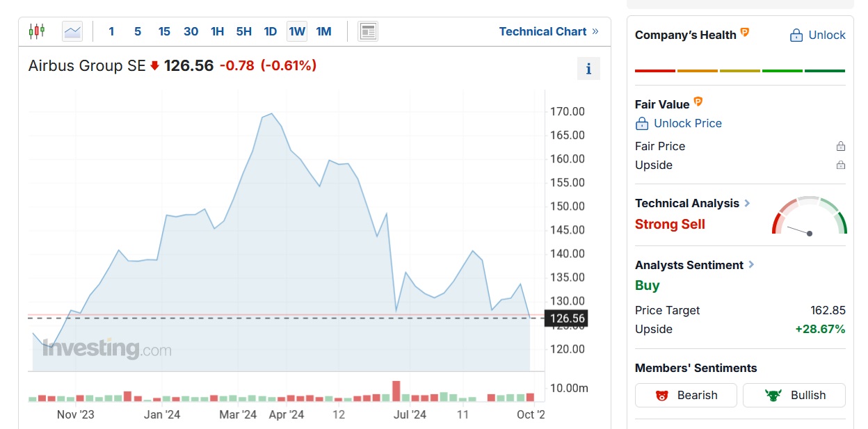Open the Analysts Sentiment section link
Viewport: 868px width, 429px height.
(x=695, y=265)
